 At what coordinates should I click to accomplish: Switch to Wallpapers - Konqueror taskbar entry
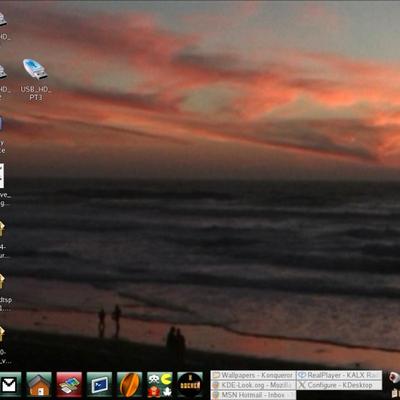click(x=253, y=375)
